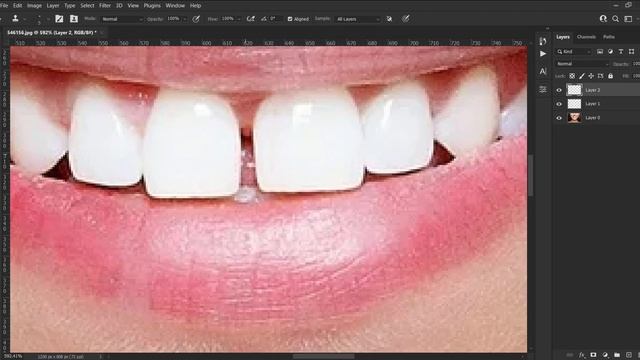The height and width of the screenshot is (360, 640).
Task: Open the Sample All Layers dropdown
Action: pyautogui.click(x=358, y=19)
